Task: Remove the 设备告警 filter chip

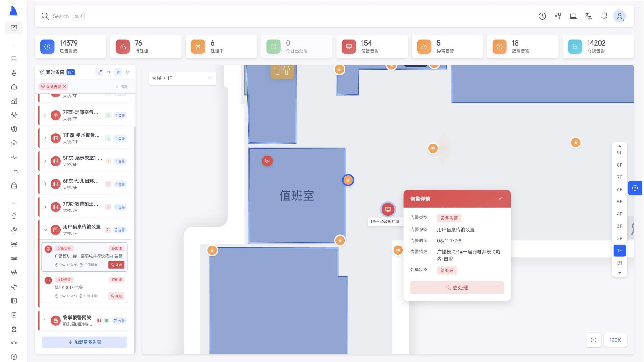Action: point(65,87)
